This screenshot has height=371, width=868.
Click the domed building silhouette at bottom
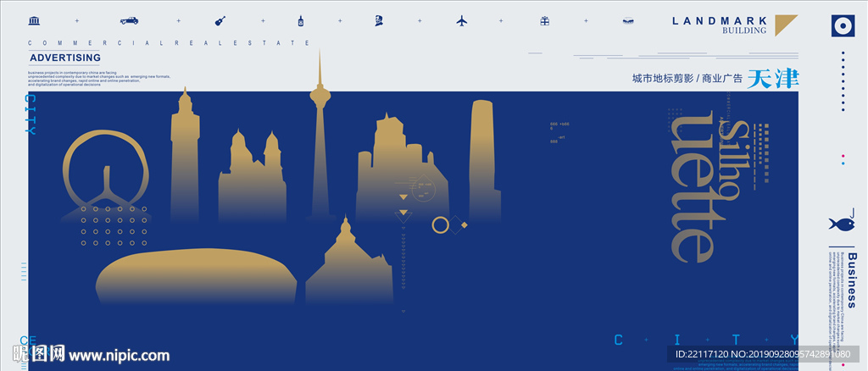click(349, 260)
